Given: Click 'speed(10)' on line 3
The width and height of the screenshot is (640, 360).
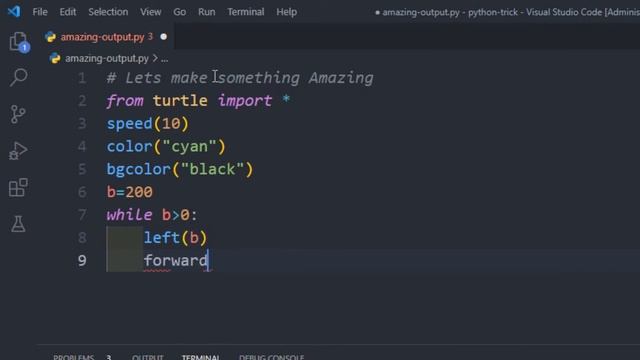Looking at the screenshot, I should coord(148,123).
